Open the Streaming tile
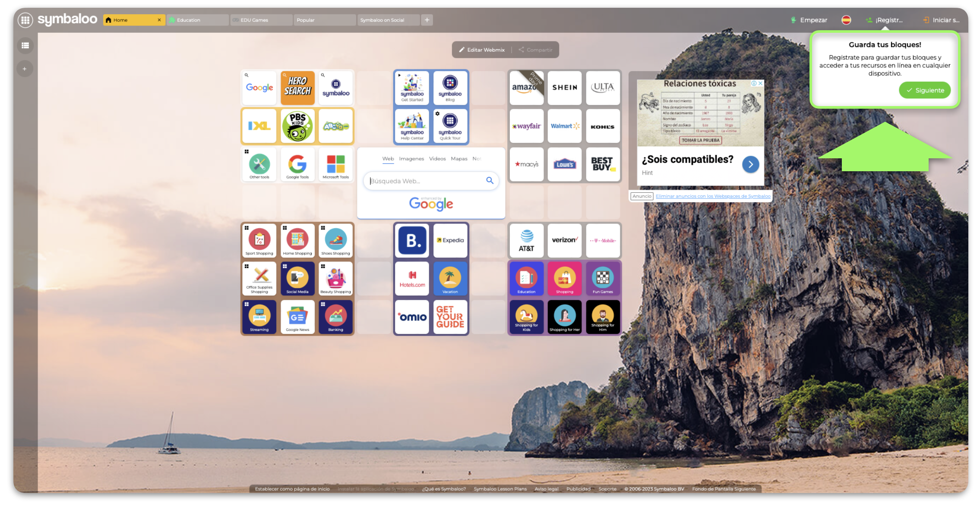This screenshot has height=509, width=980. pyautogui.click(x=259, y=317)
